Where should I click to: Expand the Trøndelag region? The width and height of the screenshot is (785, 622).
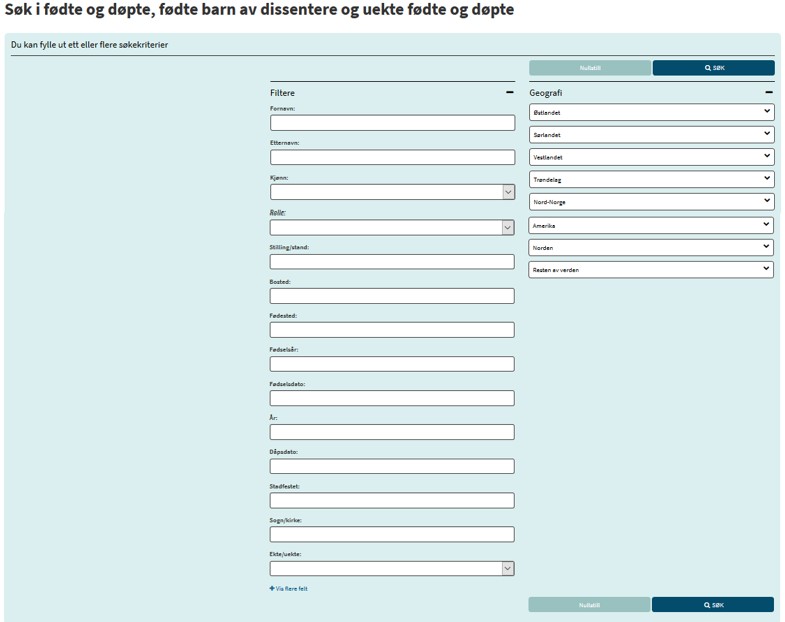651,180
